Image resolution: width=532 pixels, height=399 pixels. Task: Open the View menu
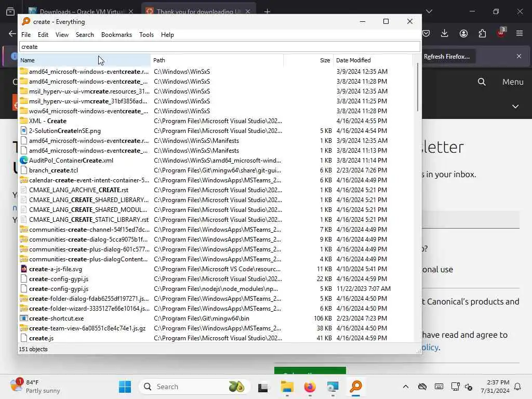62,35
